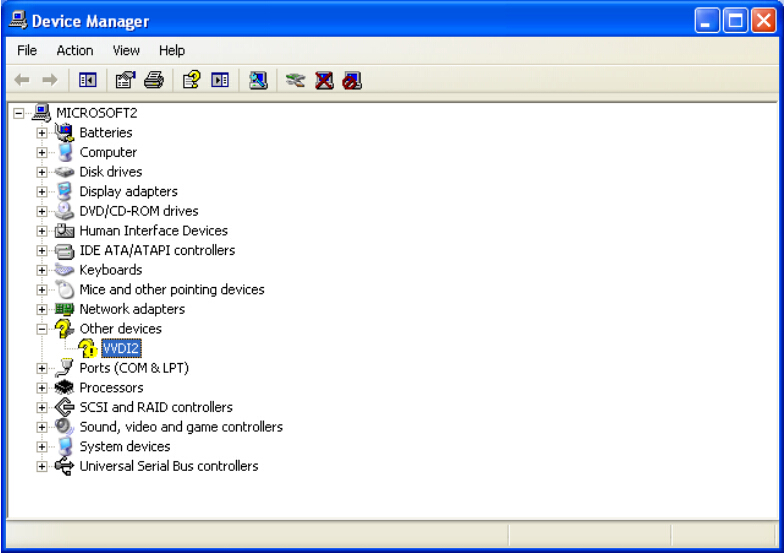
Task: Expand Human Interface Devices category
Action: point(42,231)
